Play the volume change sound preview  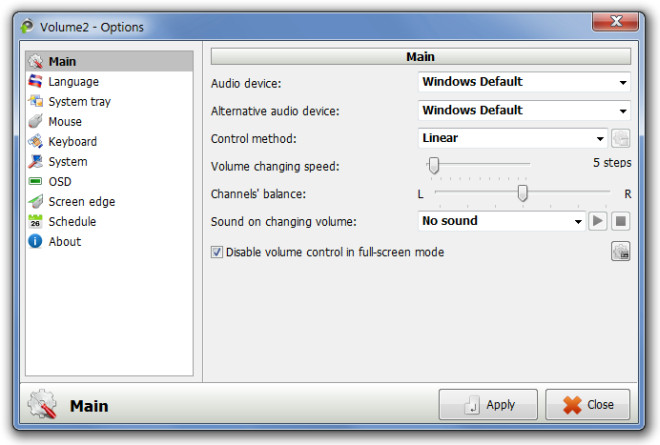[597, 221]
